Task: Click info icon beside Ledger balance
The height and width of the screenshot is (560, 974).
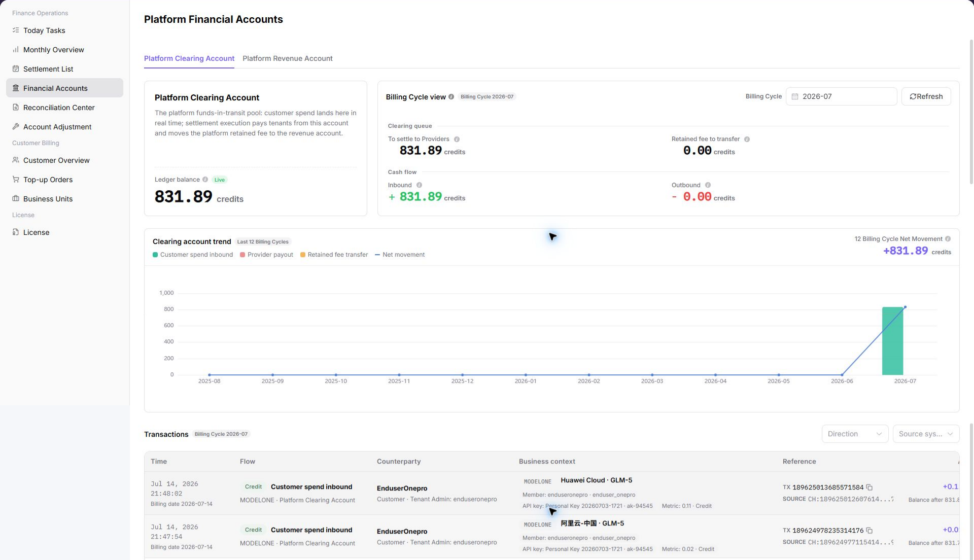Action: coord(205,180)
